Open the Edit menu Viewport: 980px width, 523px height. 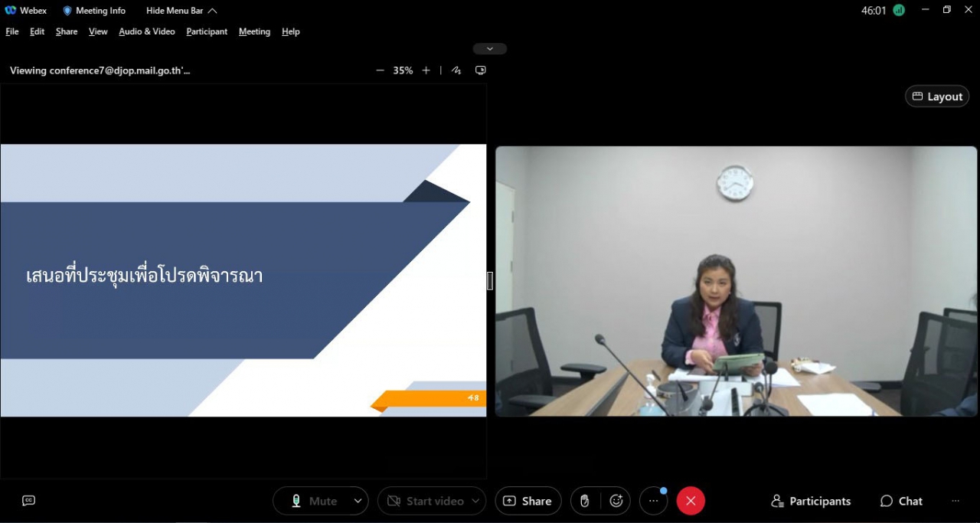[x=38, y=31]
